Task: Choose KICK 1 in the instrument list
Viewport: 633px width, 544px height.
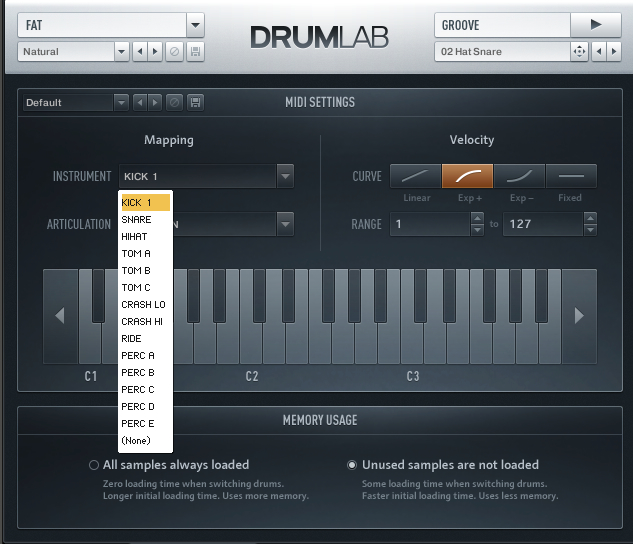Action: (145, 203)
